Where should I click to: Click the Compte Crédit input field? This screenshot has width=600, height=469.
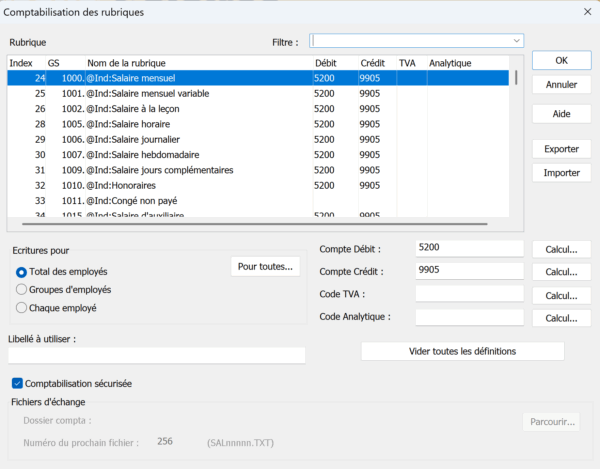point(469,271)
